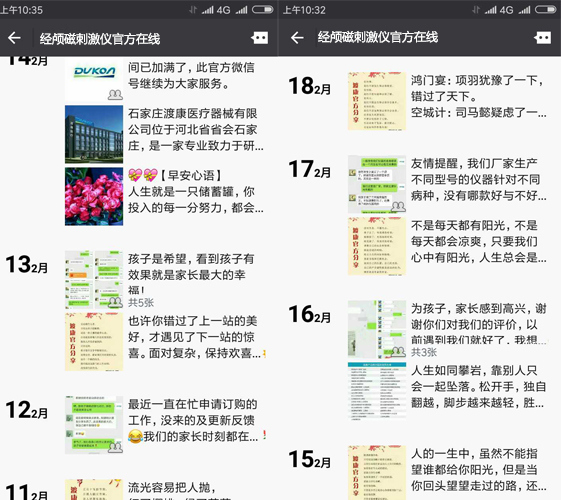This screenshot has height=500, width=562.
Task: Tap the group icon on 16 February thumbnail
Action: 398,351
